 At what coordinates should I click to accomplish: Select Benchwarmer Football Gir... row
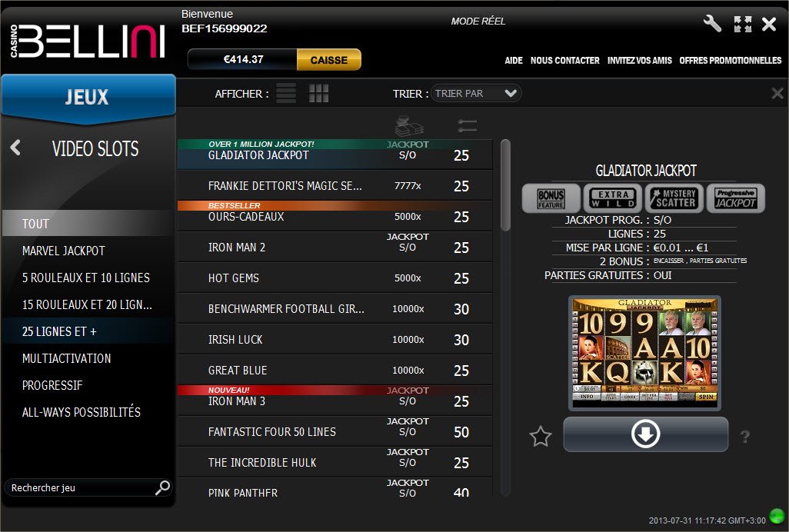[x=335, y=308]
